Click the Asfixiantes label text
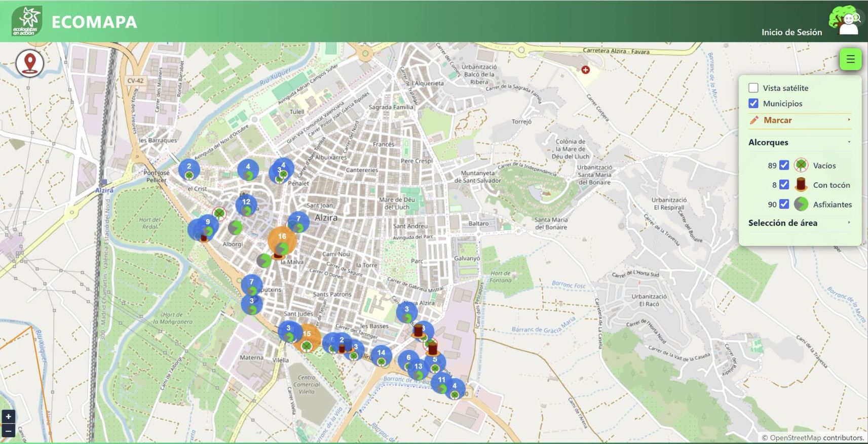 833,205
